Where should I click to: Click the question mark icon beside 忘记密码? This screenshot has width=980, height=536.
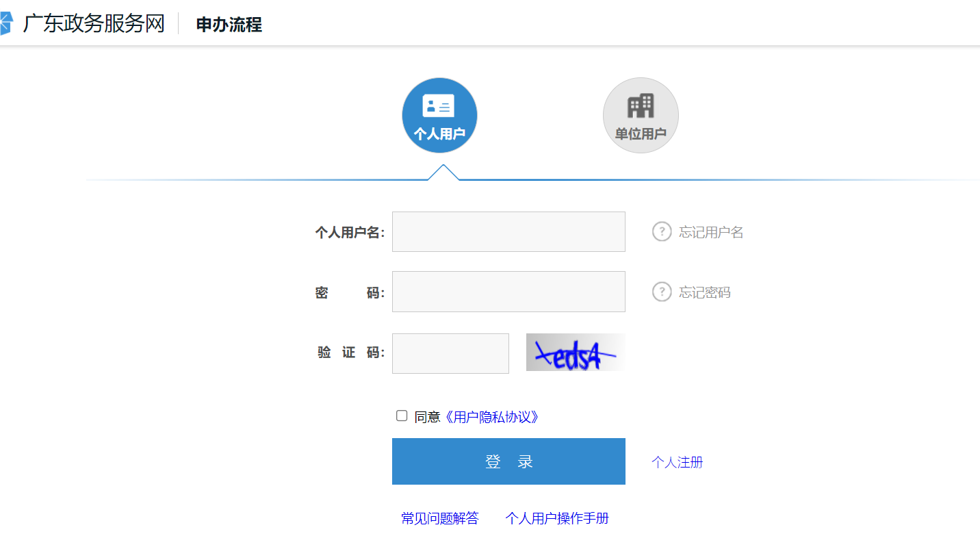(662, 292)
